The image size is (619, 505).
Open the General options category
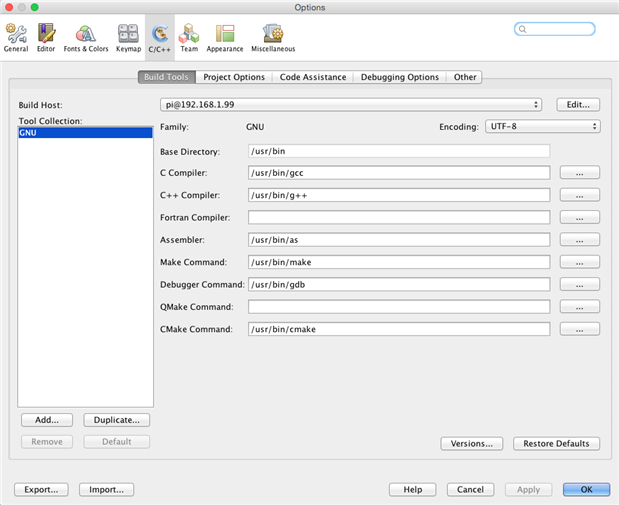pyautogui.click(x=16, y=37)
